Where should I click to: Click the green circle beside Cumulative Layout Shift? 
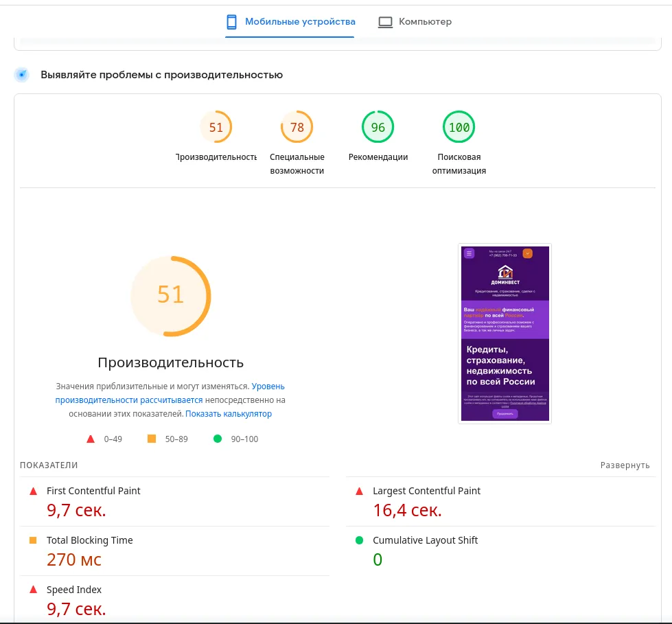point(359,540)
